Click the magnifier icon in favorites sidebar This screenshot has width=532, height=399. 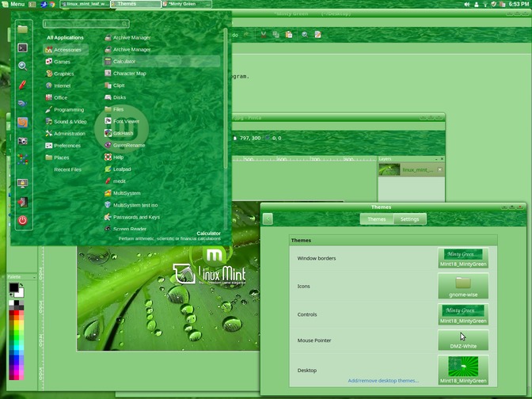point(23,66)
